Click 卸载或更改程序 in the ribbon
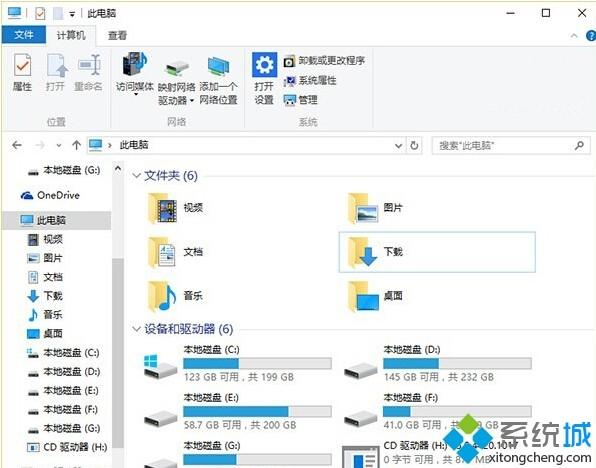Screen dimensions: 596x468 [x=324, y=60]
